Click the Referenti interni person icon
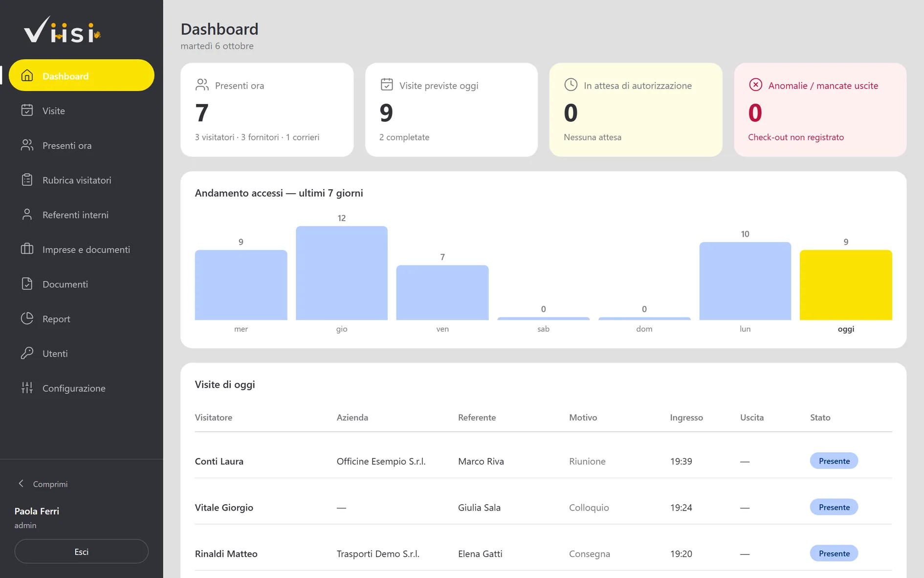The image size is (924, 578). click(x=27, y=214)
